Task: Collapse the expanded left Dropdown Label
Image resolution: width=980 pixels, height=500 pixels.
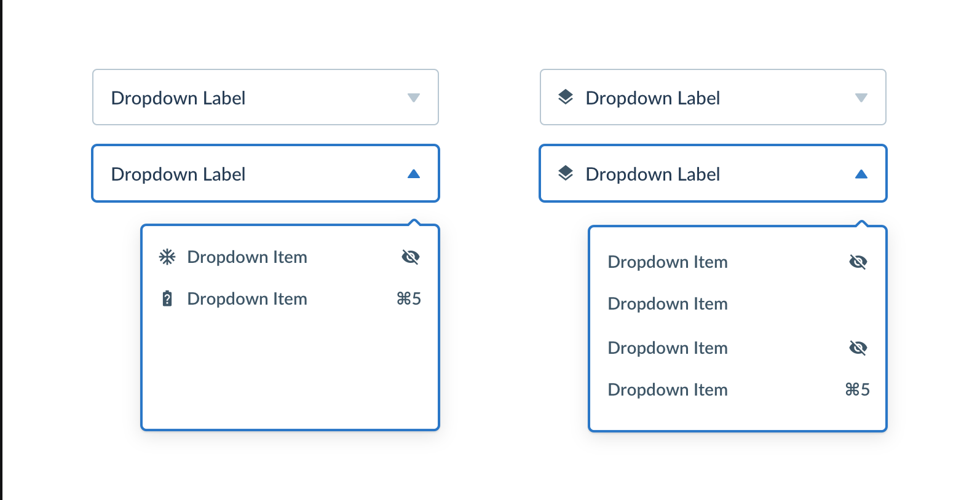Action: click(265, 173)
